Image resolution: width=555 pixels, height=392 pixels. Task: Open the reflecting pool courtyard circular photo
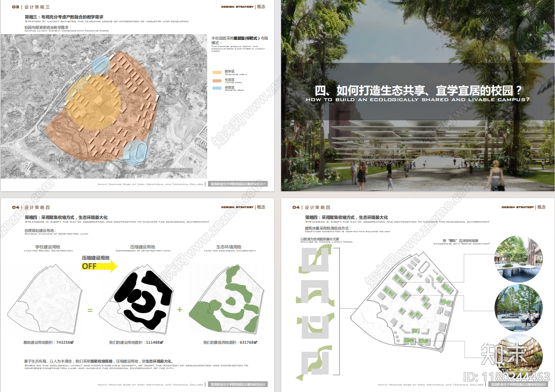(x=518, y=259)
